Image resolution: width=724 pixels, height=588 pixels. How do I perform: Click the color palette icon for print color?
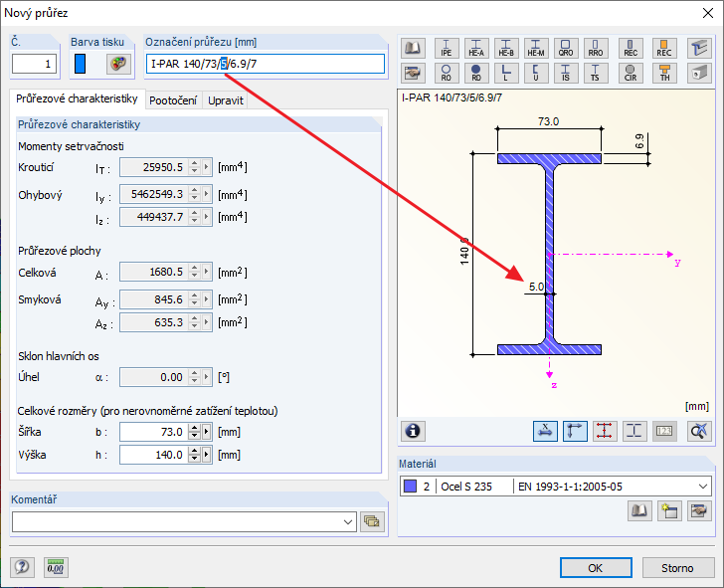coord(118,64)
